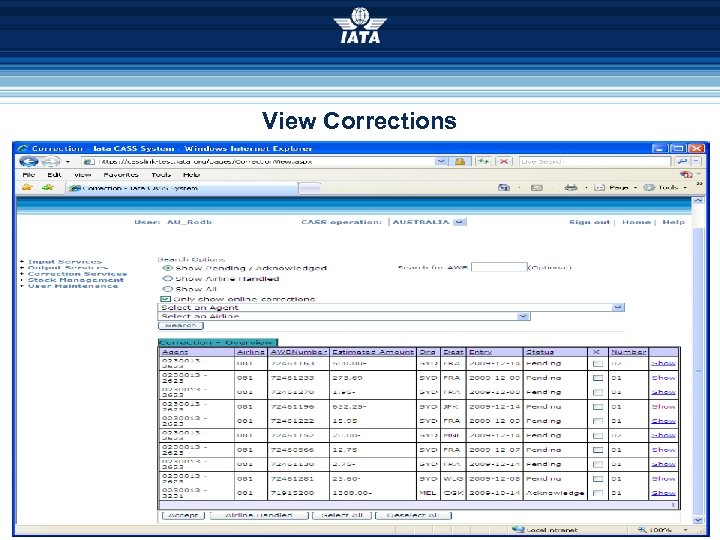
Task: Open Correction Services in the side menu
Action: (77, 274)
